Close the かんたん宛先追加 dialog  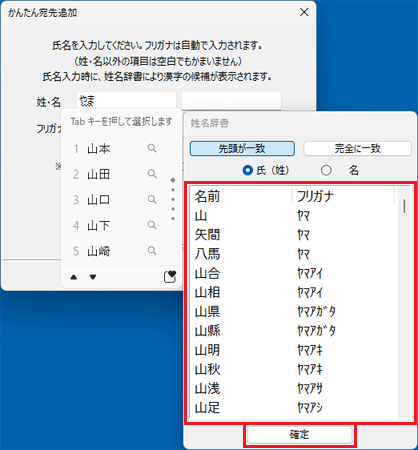coord(304,12)
